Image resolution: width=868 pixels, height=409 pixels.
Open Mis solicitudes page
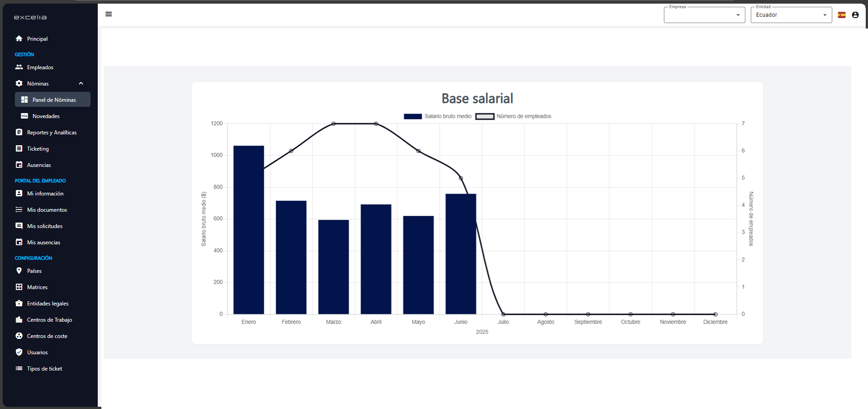point(45,226)
